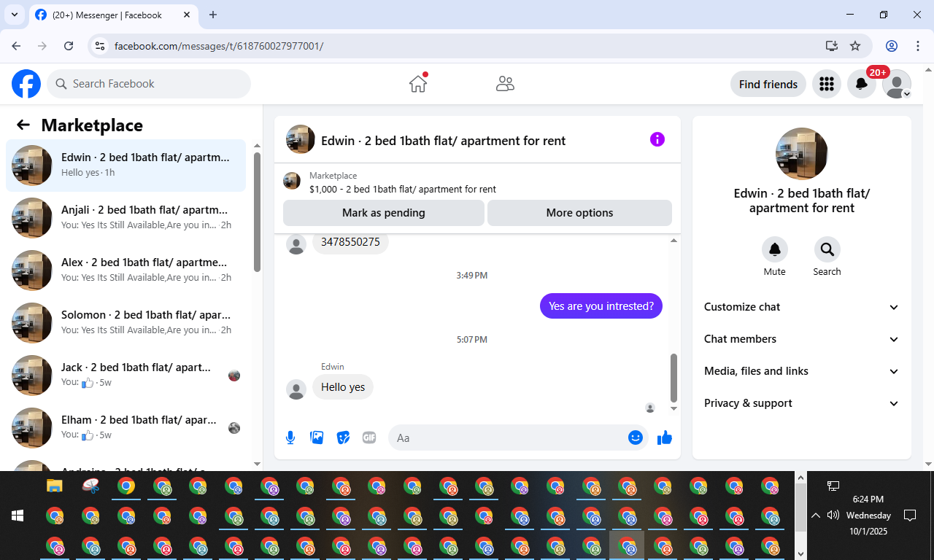Click the Facebook logo icon

click(x=26, y=84)
